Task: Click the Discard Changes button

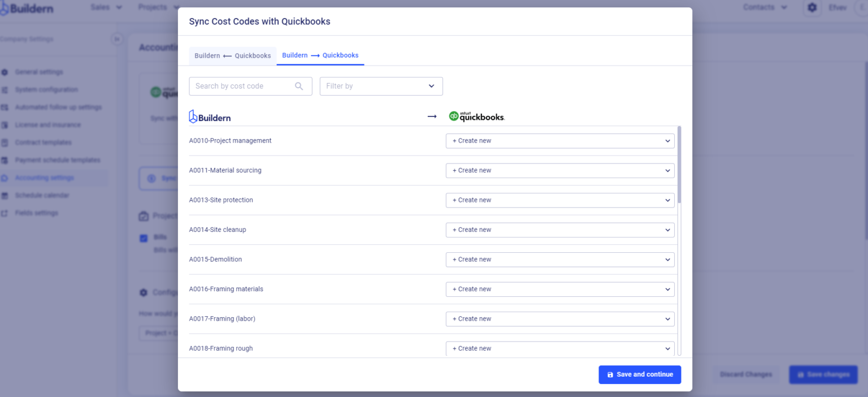Action: click(x=745, y=374)
